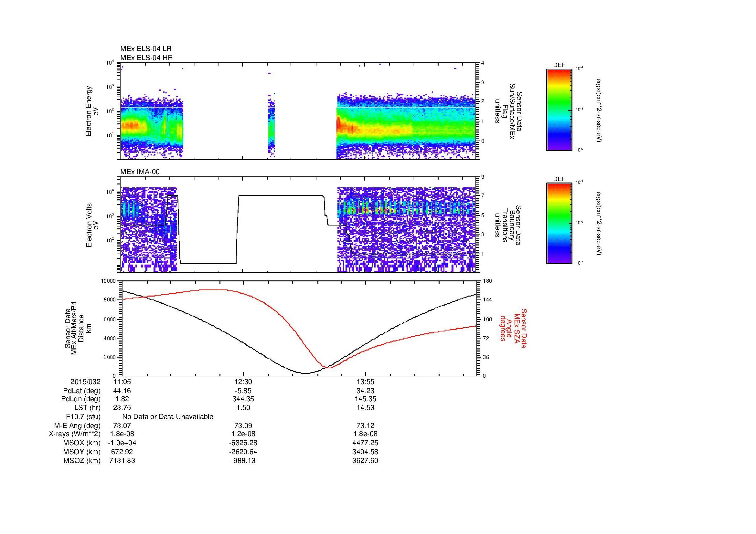Click the 'MEx IMA-00' panel title

140,172
